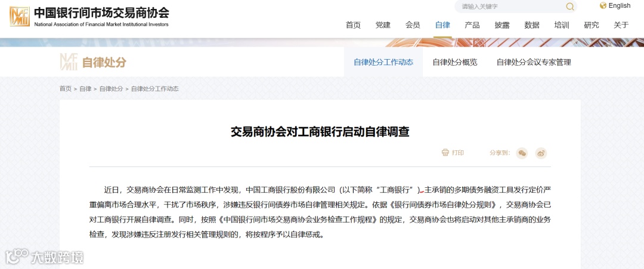Image resolution: width=644 pixels, height=269 pixels.
Task: Go to 首页 in breadcrumb
Action: click(66, 89)
